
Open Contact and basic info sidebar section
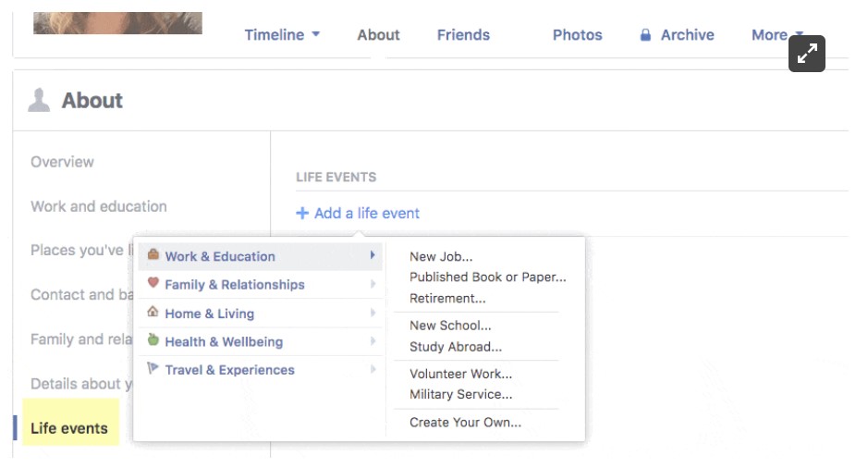click(x=82, y=295)
